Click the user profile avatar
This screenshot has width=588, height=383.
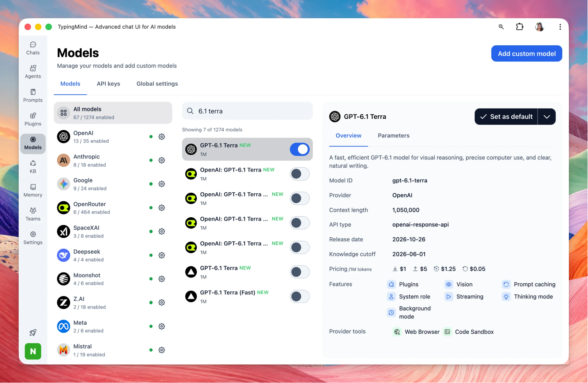(x=539, y=27)
